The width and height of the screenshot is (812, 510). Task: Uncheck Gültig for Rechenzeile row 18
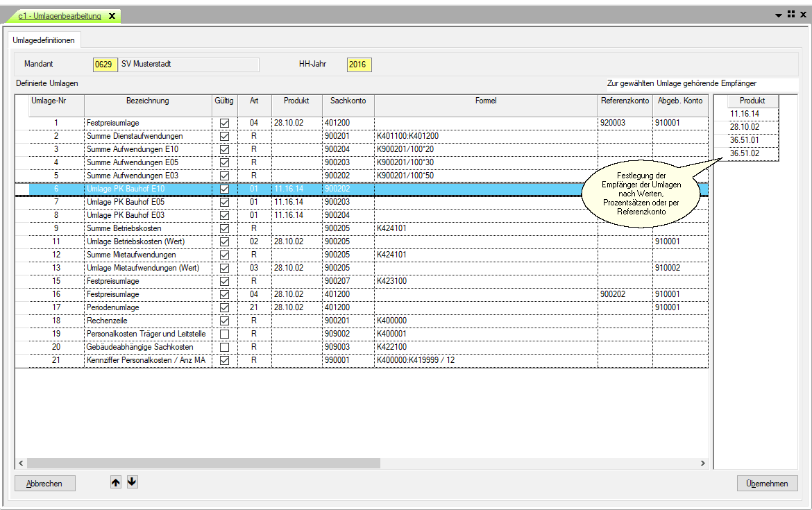click(x=224, y=321)
